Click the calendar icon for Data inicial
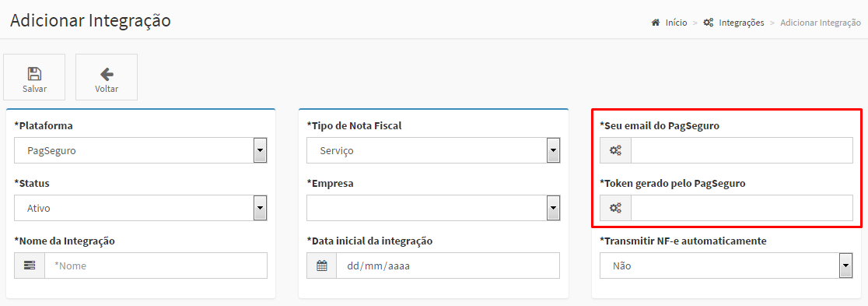This screenshot has height=306, width=868. [x=322, y=266]
